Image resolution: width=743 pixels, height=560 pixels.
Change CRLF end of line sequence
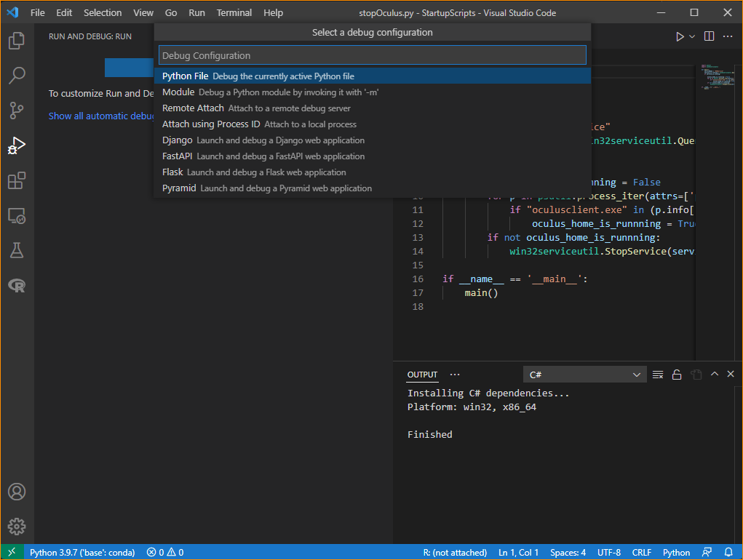pos(642,553)
